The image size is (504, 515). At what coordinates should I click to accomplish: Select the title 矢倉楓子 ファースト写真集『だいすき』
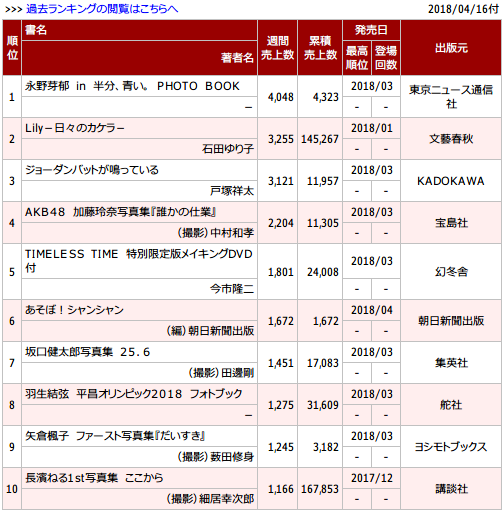(x=115, y=436)
